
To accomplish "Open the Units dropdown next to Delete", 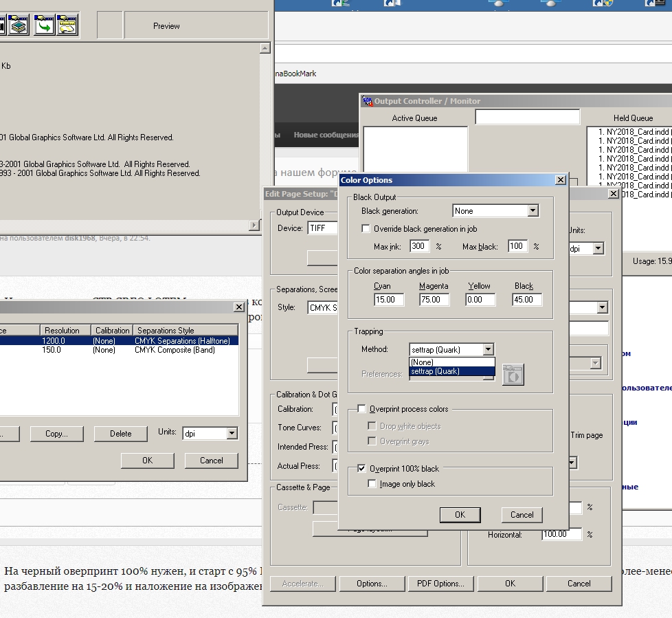I will pos(232,434).
